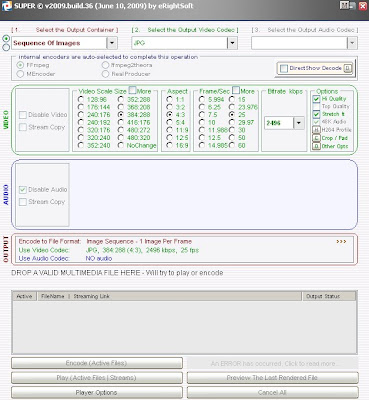Select aspect ratio 5:4
Viewport: 369px width, 400px height.
[169, 122]
